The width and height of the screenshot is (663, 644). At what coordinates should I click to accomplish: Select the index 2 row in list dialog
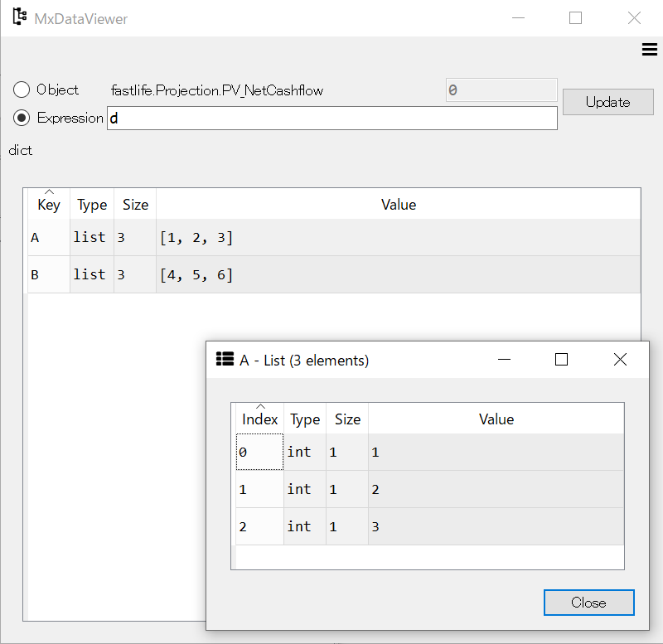click(x=259, y=527)
